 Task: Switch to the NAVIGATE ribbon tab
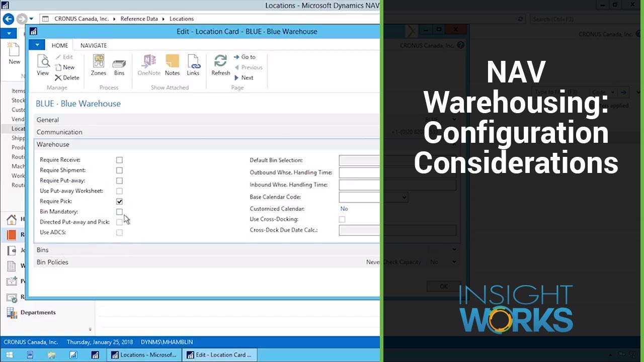pos(94,45)
